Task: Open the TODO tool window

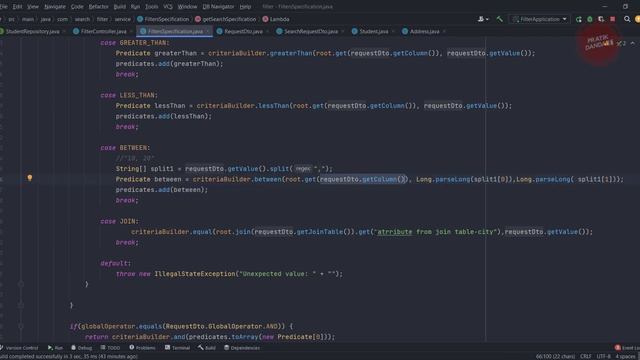Action: click(110, 348)
